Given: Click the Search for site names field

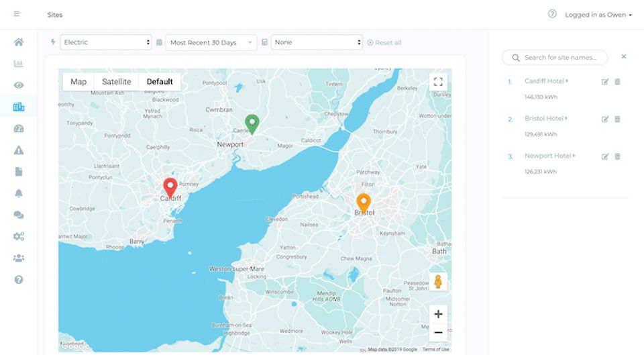Looking at the screenshot, I should coord(555,58).
